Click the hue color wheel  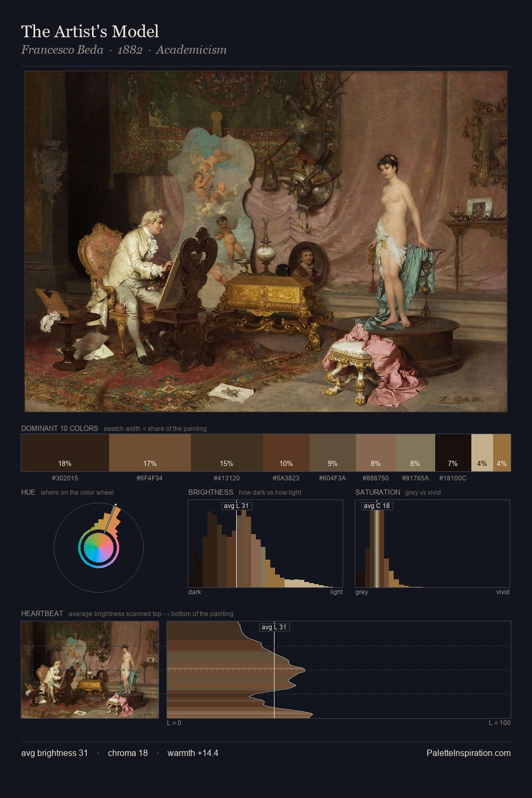point(98,547)
